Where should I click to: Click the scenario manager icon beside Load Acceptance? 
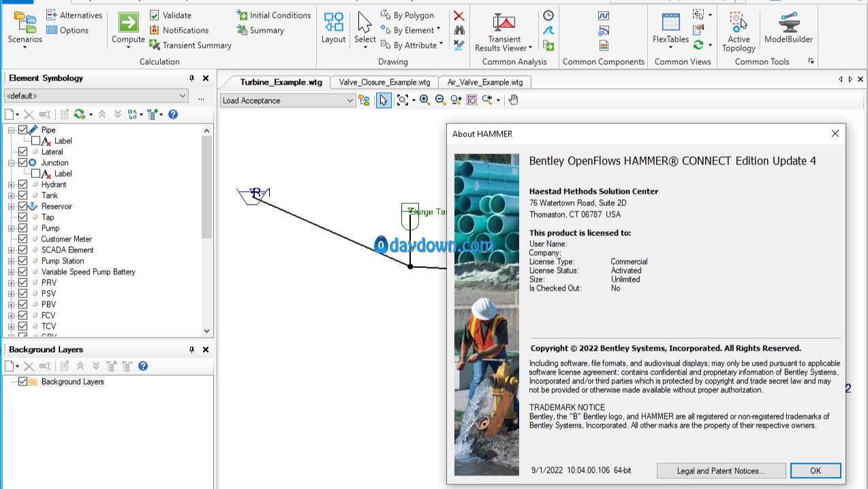point(365,100)
